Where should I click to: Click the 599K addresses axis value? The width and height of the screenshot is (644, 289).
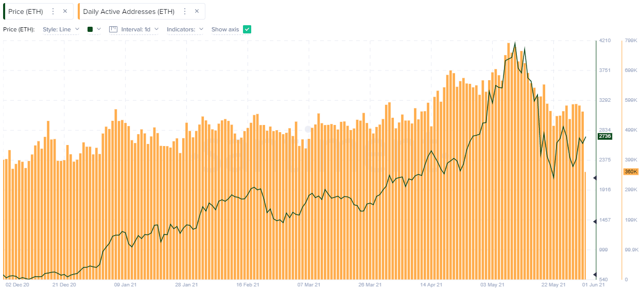click(x=631, y=100)
